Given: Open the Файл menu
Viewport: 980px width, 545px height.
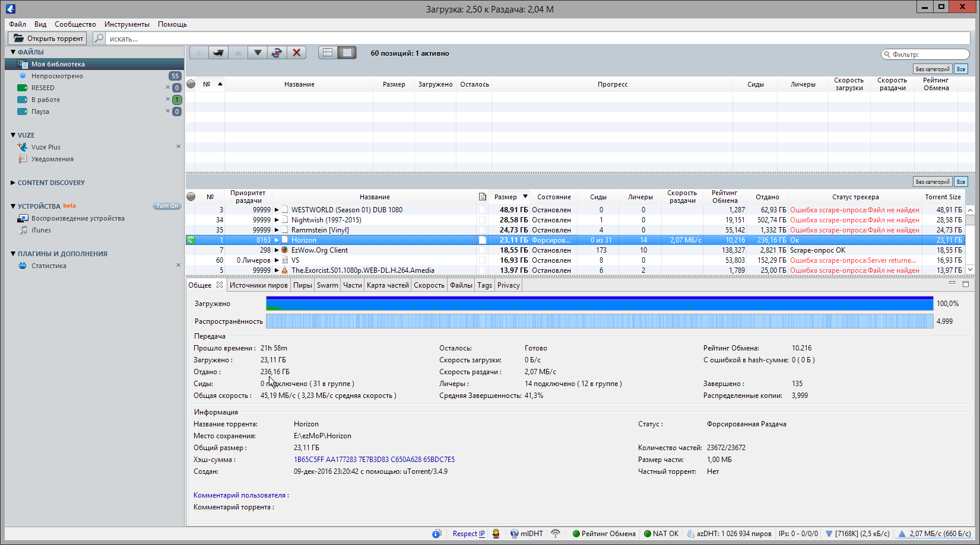Looking at the screenshot, I should coord(17,24).
